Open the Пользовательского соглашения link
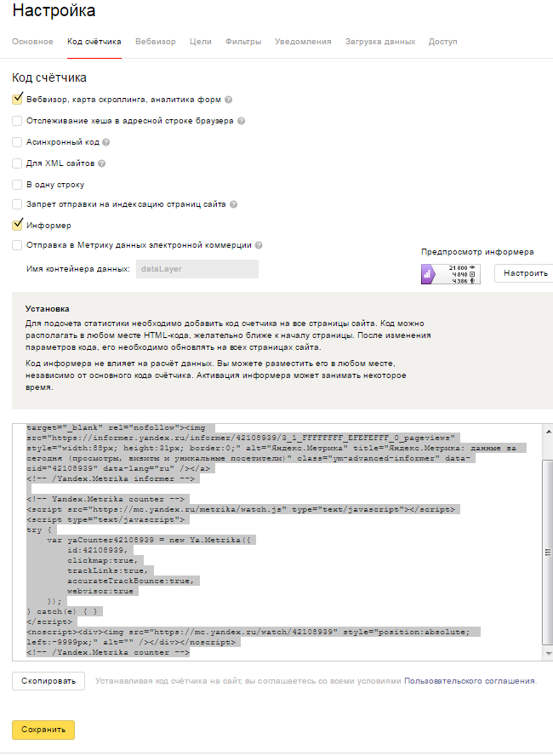Screen dimensions: 553x756 coord(469,681)
